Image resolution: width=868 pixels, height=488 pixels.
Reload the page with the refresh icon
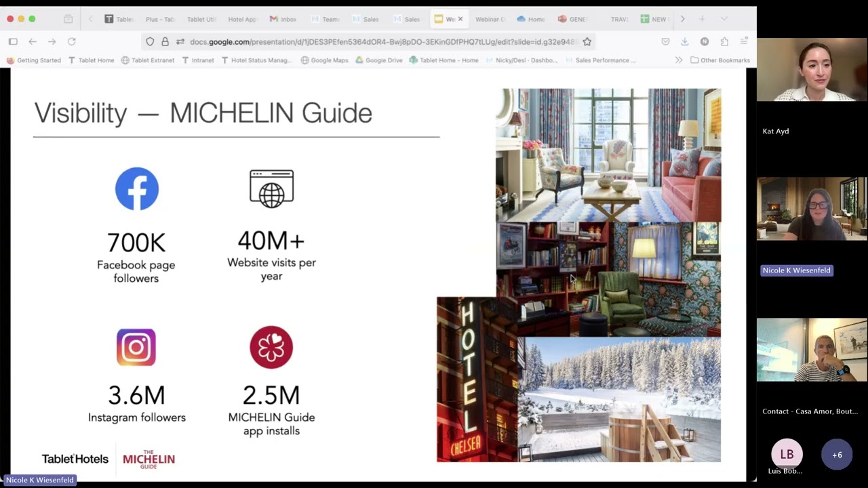point(71,41)
